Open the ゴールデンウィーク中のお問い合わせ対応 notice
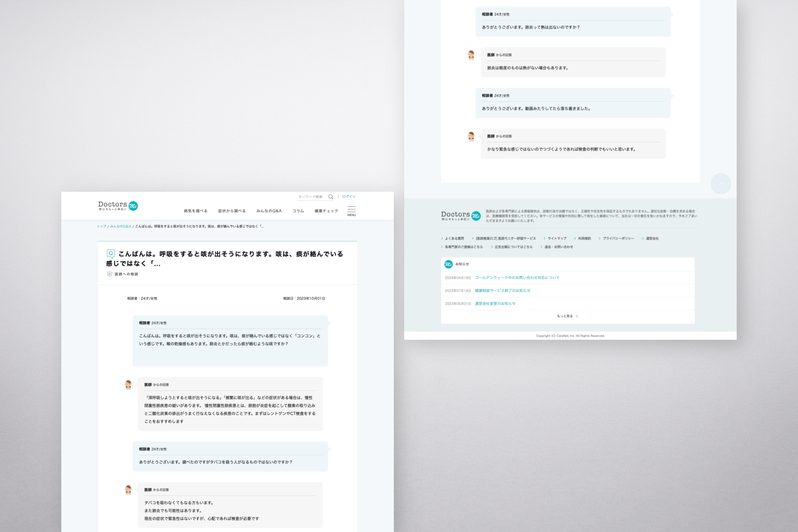Viewport: 798px width, 532px height. [517, 277]
